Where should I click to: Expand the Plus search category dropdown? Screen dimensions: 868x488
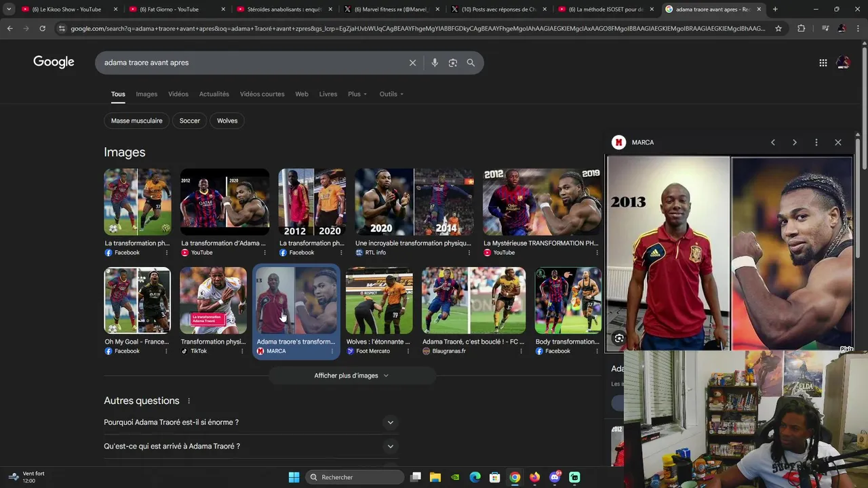pos(357,94)
